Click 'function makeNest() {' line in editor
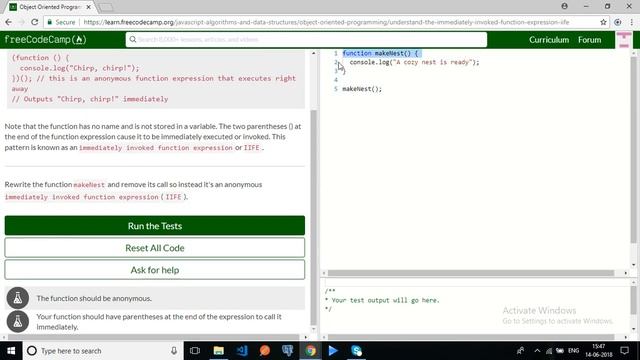Viewport: 640px width, 360px height. click(380, 53)
